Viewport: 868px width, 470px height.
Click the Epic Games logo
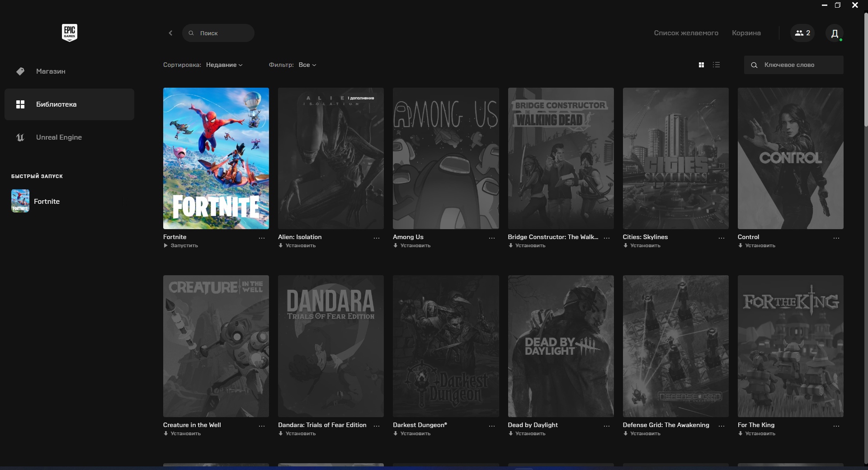[70, 33]
